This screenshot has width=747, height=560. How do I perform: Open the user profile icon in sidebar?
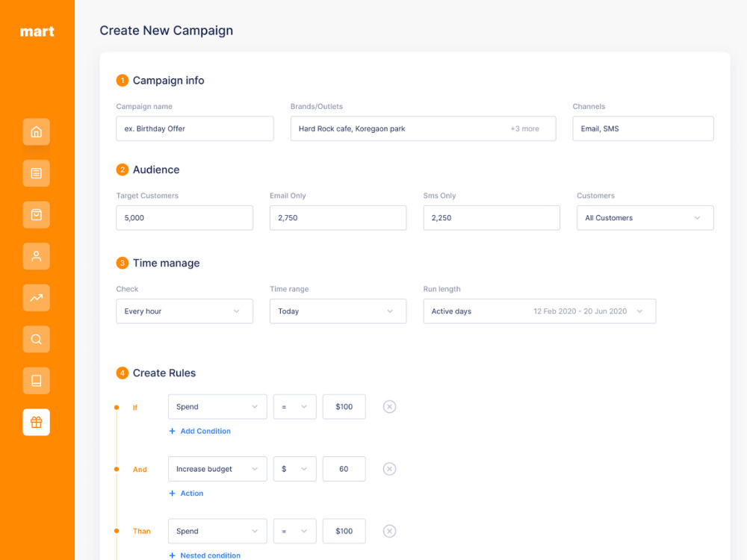click(x=36, y=256)
